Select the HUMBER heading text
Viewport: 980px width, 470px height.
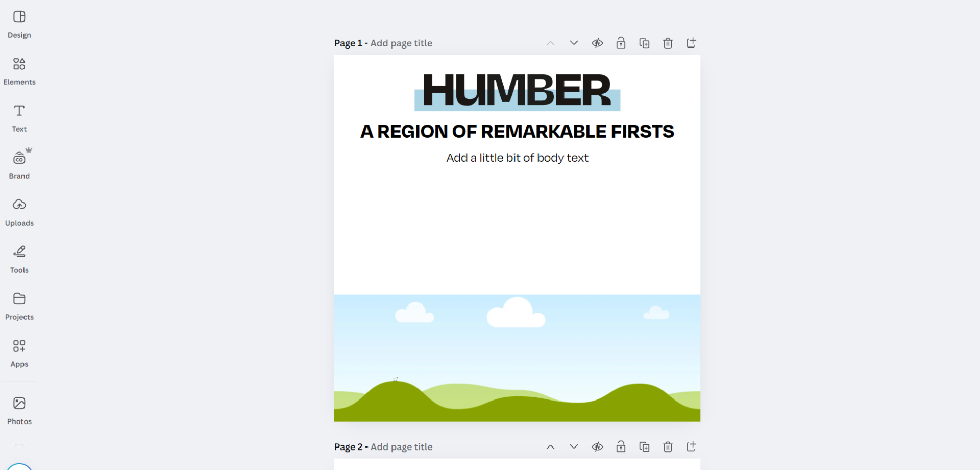[x=517, y=90]
